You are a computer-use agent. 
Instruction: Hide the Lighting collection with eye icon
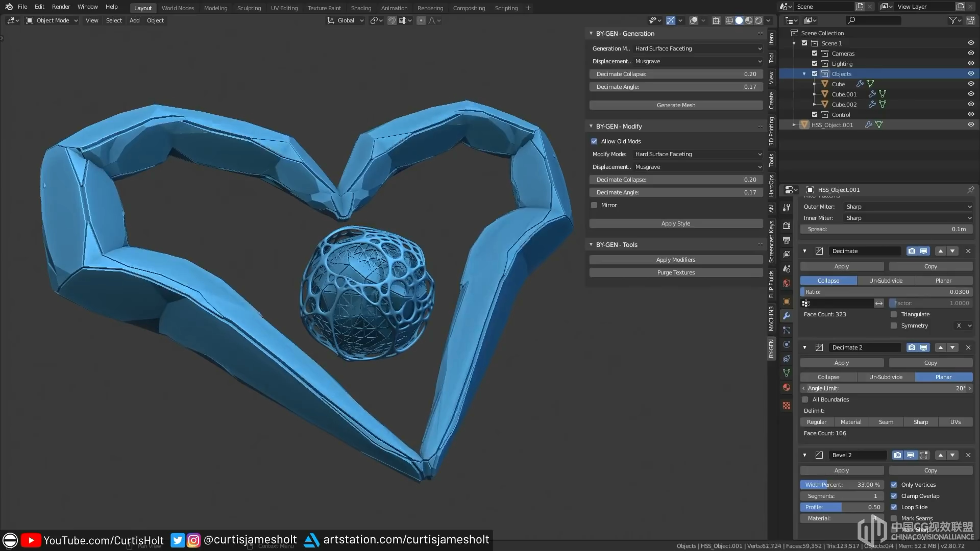[x=971, y=63]
